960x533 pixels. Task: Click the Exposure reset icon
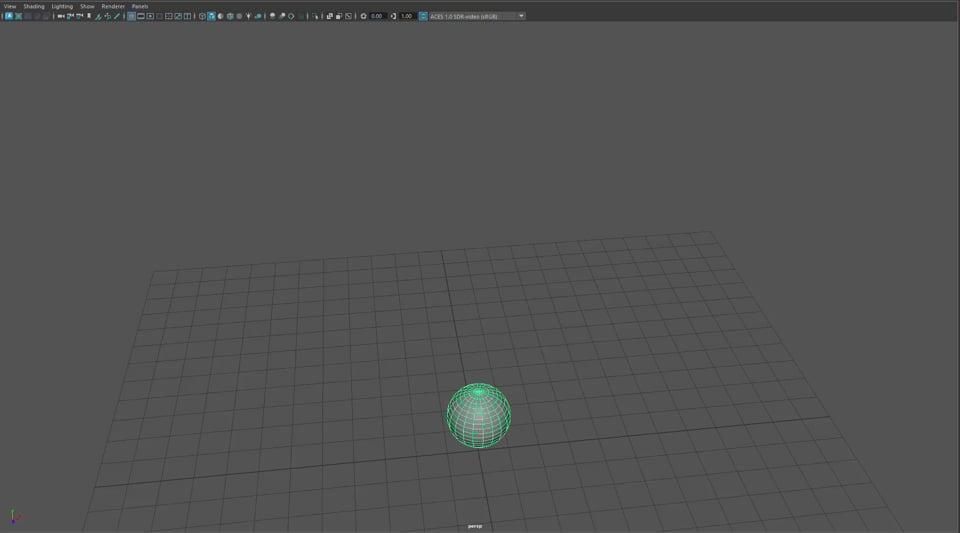tap(363, 17)
